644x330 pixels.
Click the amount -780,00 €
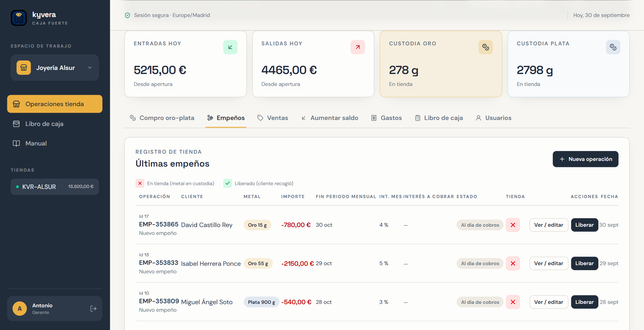pyautogui.click(x=296, y=225)
